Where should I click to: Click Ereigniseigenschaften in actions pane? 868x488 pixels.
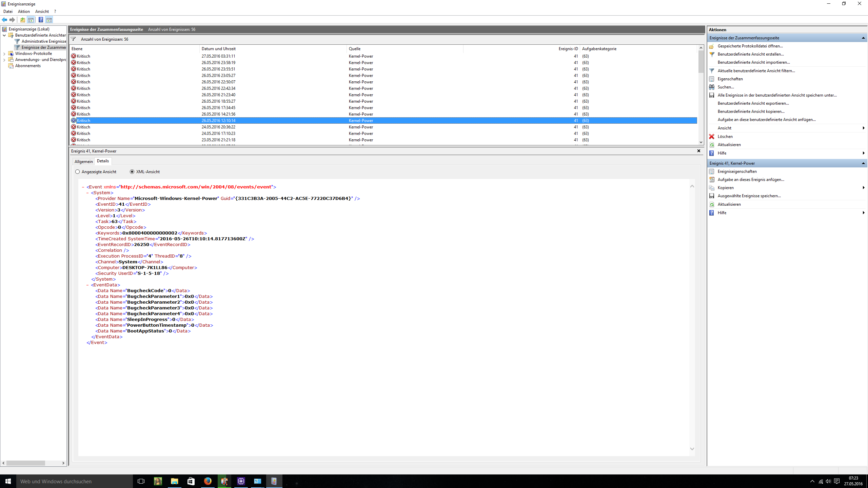pyautogui.click(x=737, y=171)
